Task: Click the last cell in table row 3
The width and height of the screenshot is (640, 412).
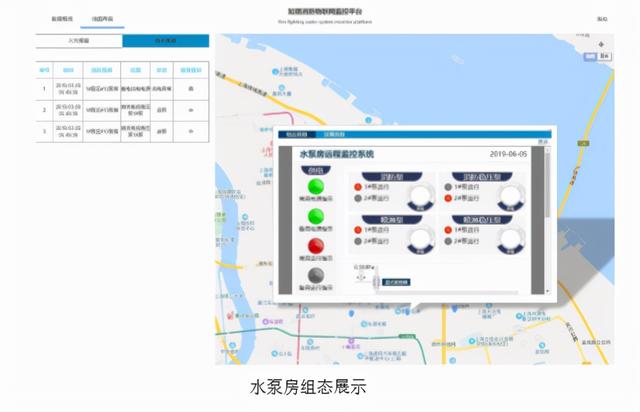Action: [x=191, y=131]
